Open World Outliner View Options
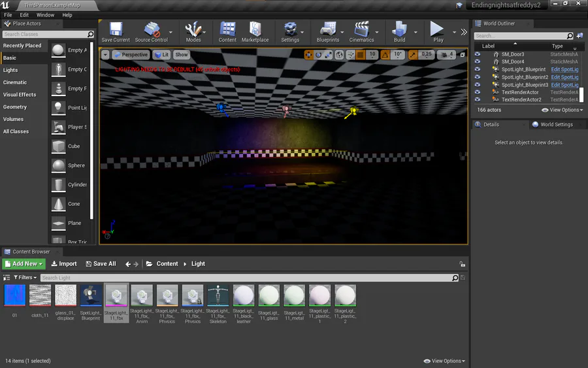Image resolution: width=588 pixels, height=368 pixels. tap(562, 110)
